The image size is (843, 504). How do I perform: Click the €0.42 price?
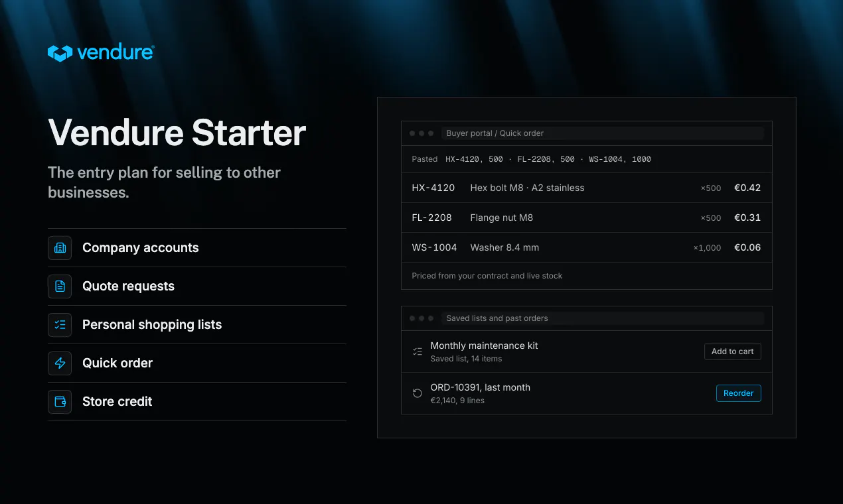(x=747, y=188)
